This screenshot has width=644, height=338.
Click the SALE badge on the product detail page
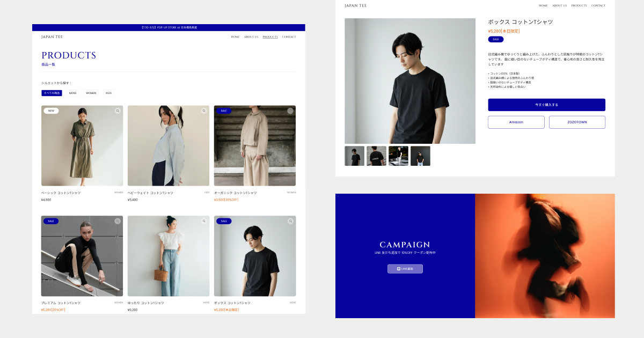point(496,39)
